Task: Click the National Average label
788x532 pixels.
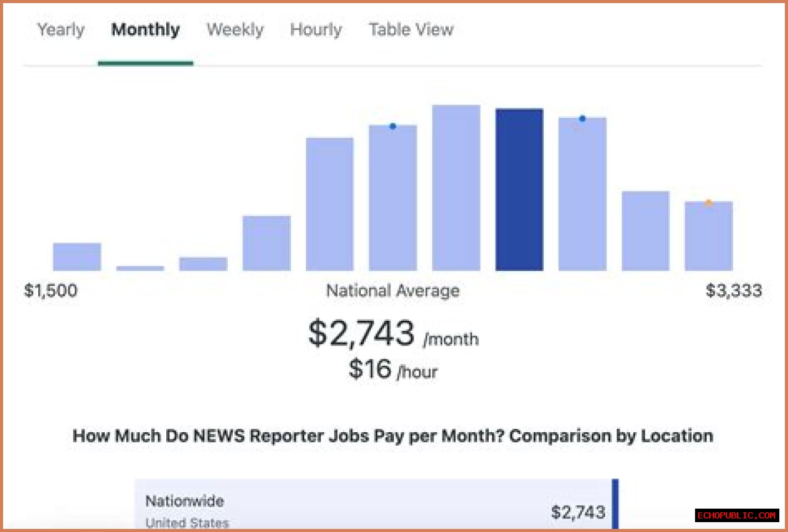Action: pos(393,291)
